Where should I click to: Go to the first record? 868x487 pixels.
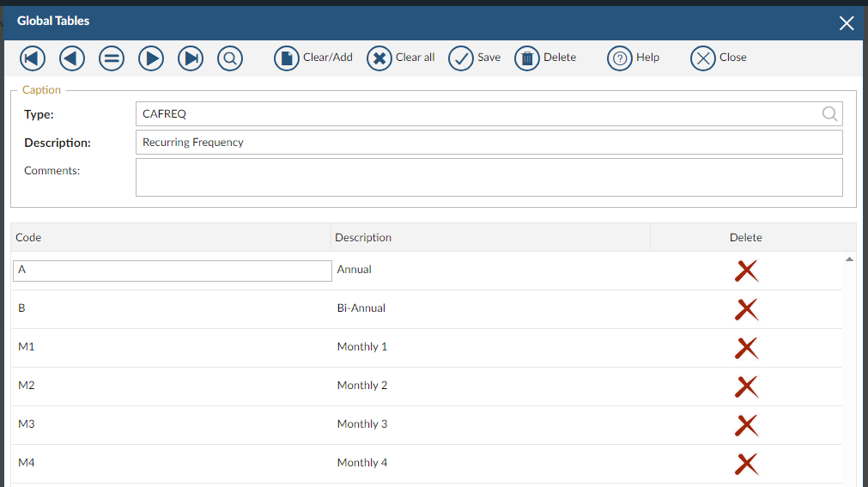coord(33,58)
